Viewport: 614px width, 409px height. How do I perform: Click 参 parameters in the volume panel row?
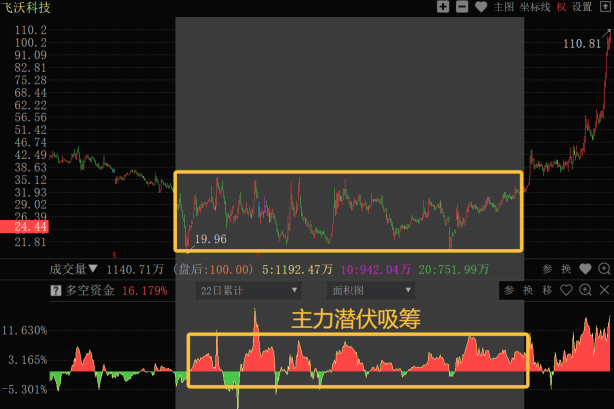(547, 269)
